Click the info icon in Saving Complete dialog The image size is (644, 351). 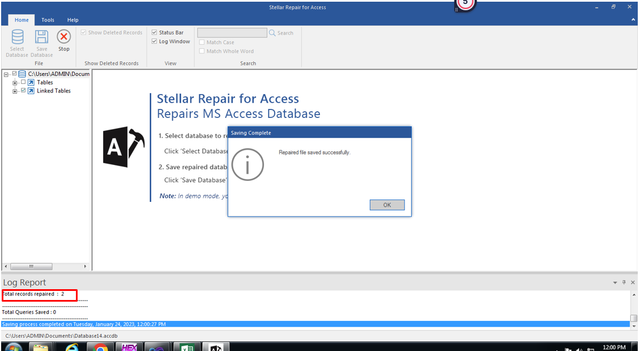(248, 164)
